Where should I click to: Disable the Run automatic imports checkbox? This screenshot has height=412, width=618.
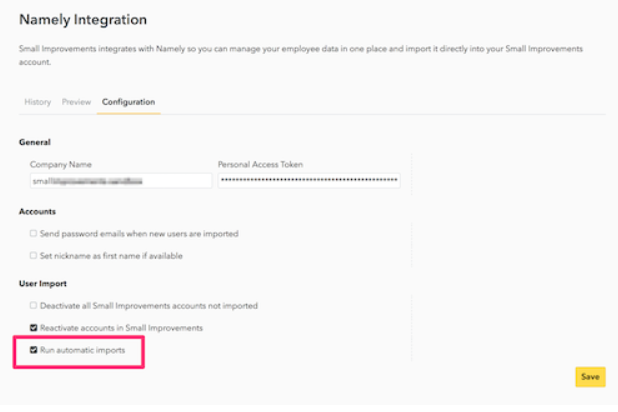33,351
